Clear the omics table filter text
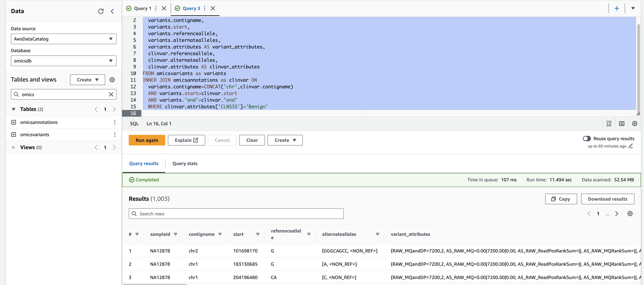 (x=111, y=94)
